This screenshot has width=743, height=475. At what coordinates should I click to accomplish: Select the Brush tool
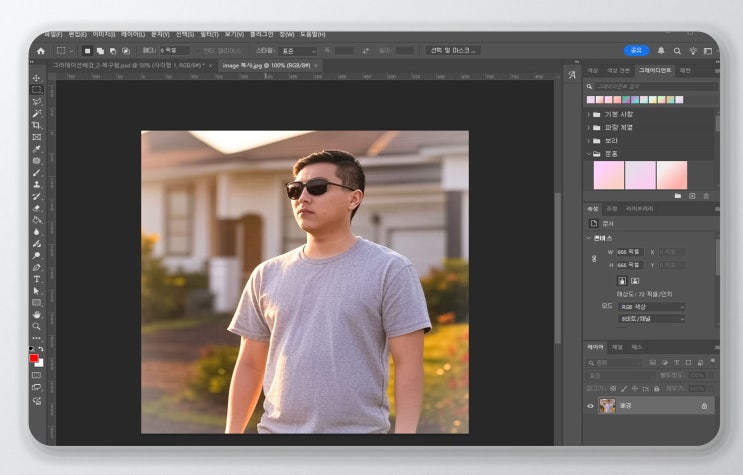(37, 172)
